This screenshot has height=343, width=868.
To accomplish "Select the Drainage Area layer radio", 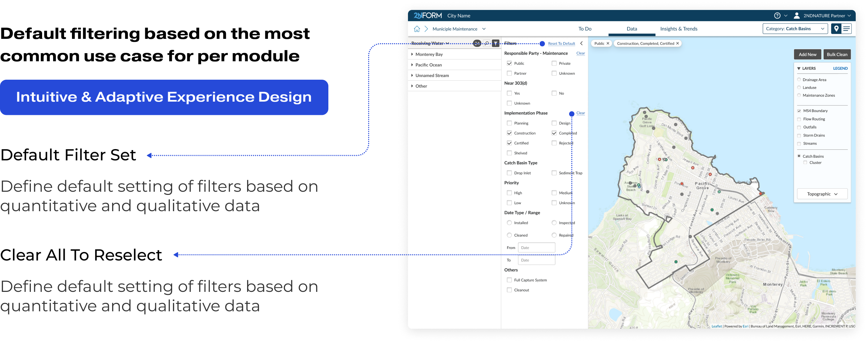I will 799,80.
